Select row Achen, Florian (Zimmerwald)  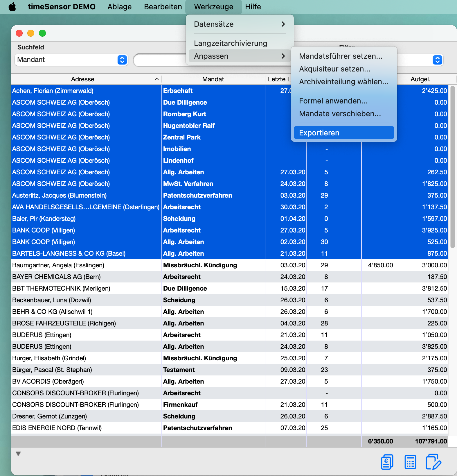click(x=229, y=91)
